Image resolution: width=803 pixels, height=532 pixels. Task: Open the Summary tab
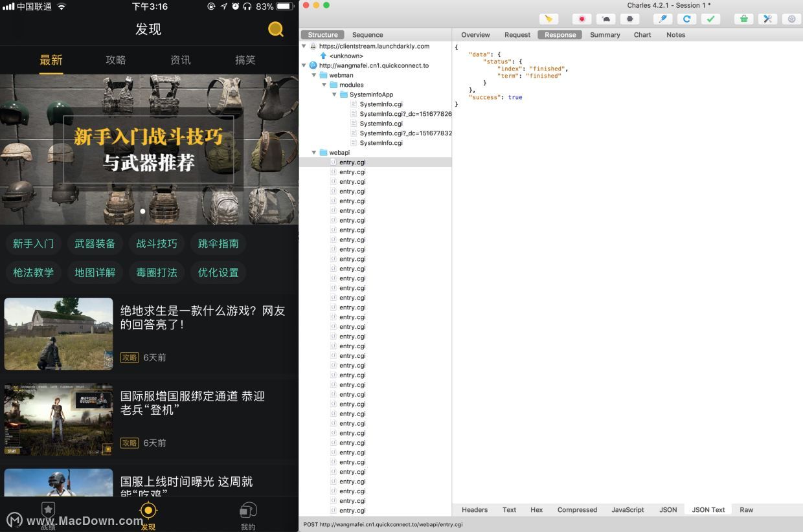point(605,35)
